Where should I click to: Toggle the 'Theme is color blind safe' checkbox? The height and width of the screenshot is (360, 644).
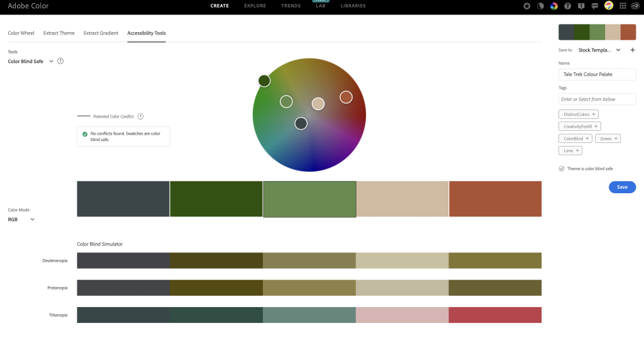click(x=562, y=169)
